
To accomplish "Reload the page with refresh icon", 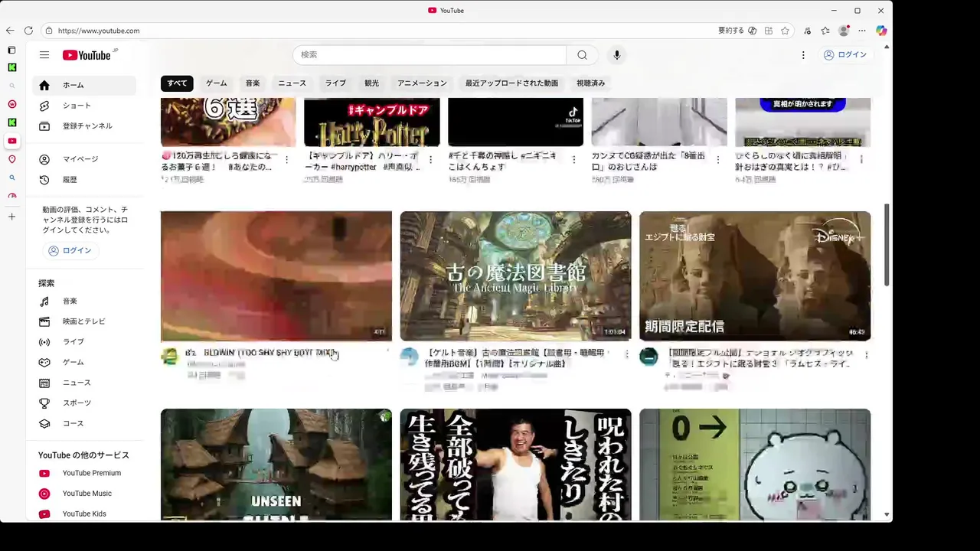I will [28, 31].
